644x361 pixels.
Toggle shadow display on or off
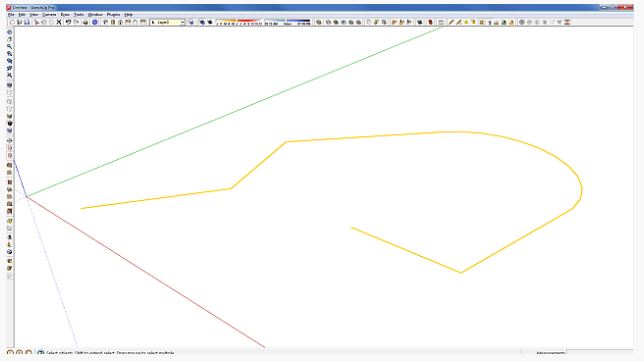click(202, 22)
